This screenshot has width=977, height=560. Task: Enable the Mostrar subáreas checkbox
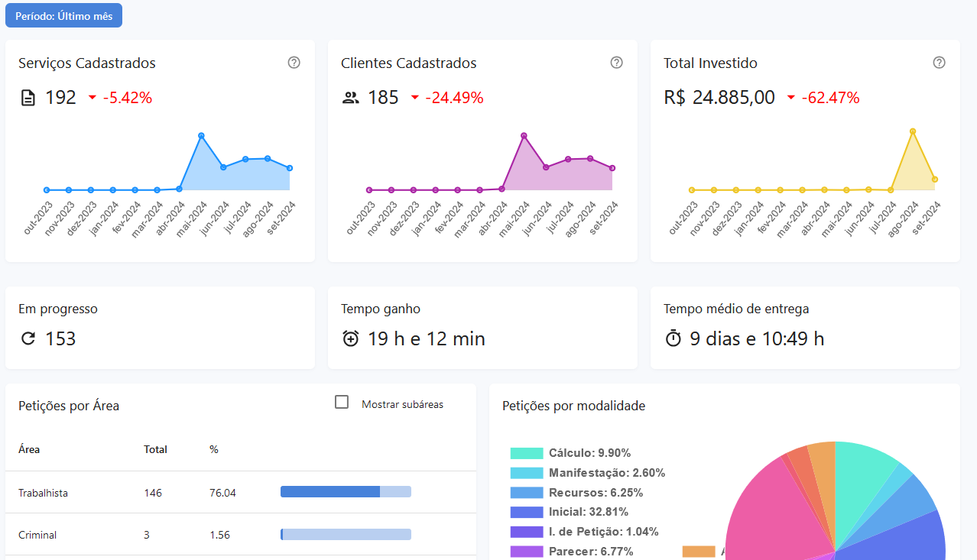[x=342, y=403]
